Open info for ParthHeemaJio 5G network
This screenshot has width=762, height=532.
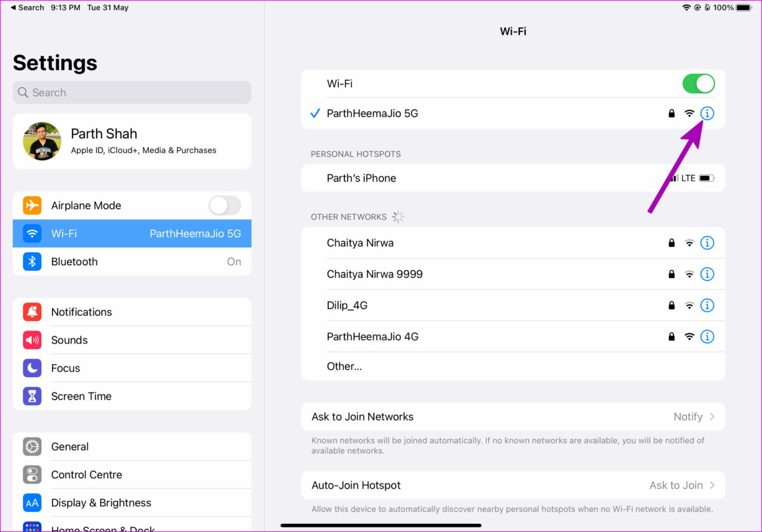pyautogui.click(x=707, y=113)
